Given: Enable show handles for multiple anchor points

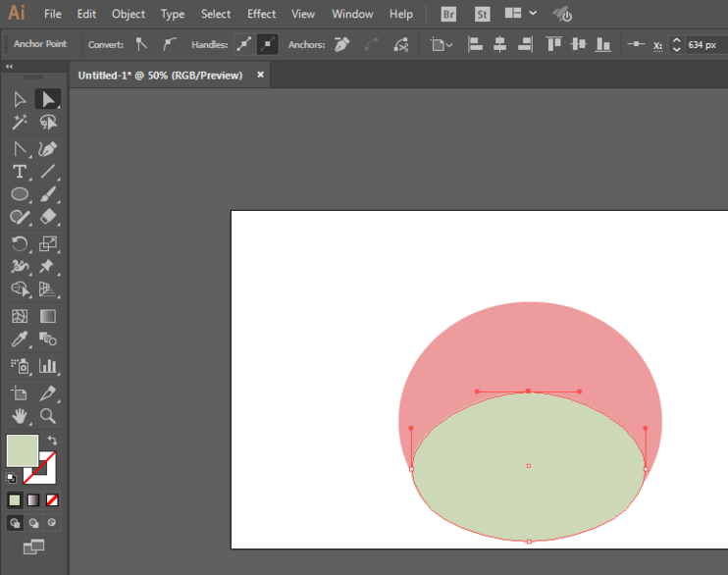Looking at the screenshot, I should [x=244, y=45].
